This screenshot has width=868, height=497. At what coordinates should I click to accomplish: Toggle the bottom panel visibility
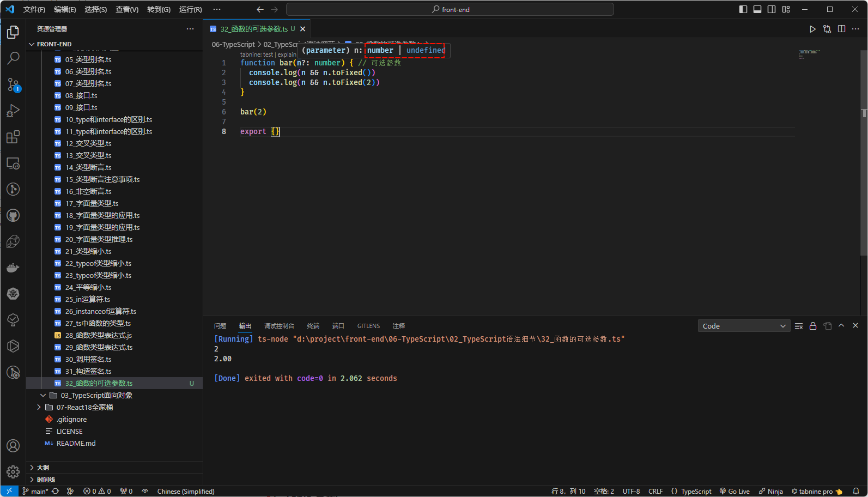pyautogui.click(x=757, y=9)
